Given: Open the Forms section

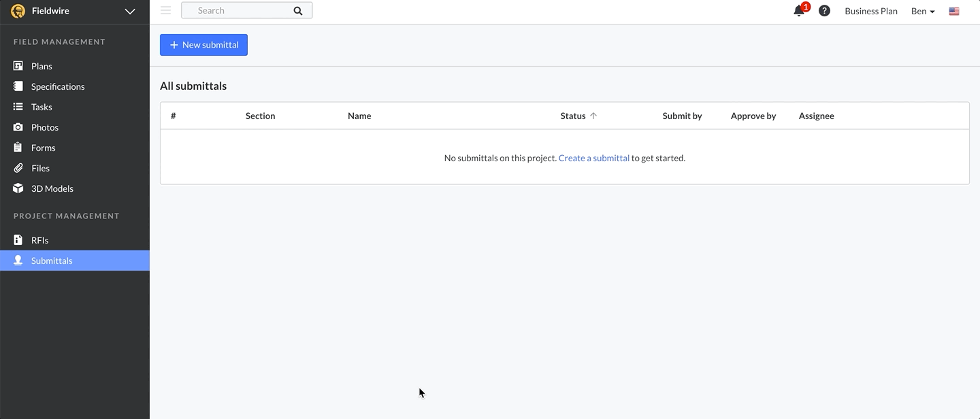Looking at the screenshot, I should pos(43,148).
